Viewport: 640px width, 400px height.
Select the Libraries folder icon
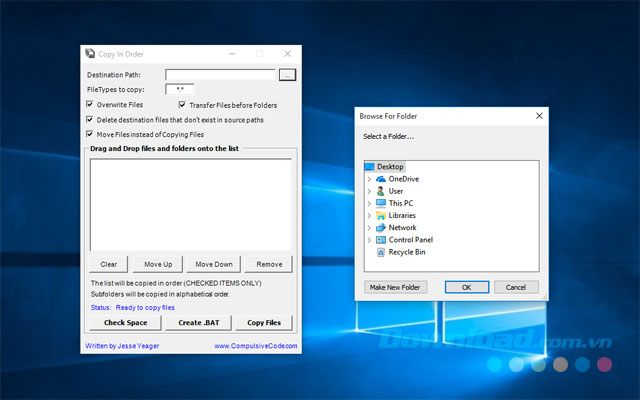381,216
